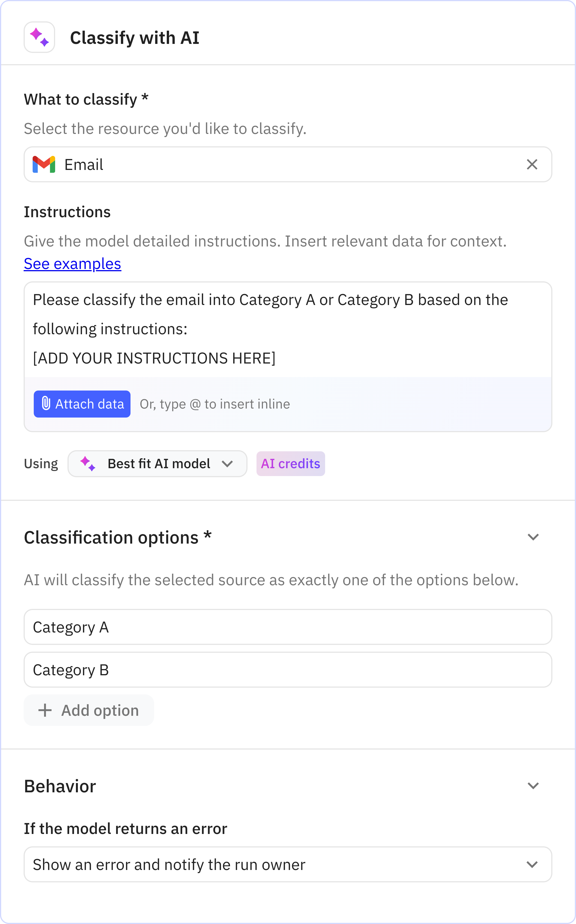This screenshot has height=924, width=576.
Task: Click the paperclip icon on Attach data
Action: [x=46, y=403]
